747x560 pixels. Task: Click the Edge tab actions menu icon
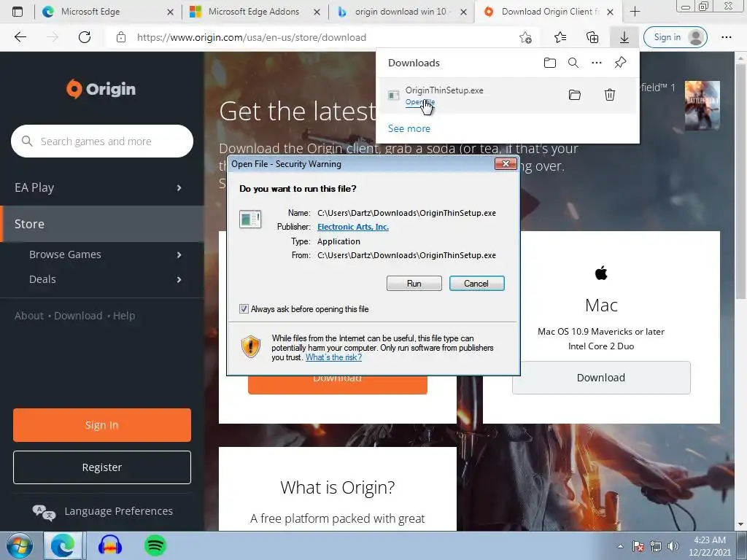click(18, 12)
